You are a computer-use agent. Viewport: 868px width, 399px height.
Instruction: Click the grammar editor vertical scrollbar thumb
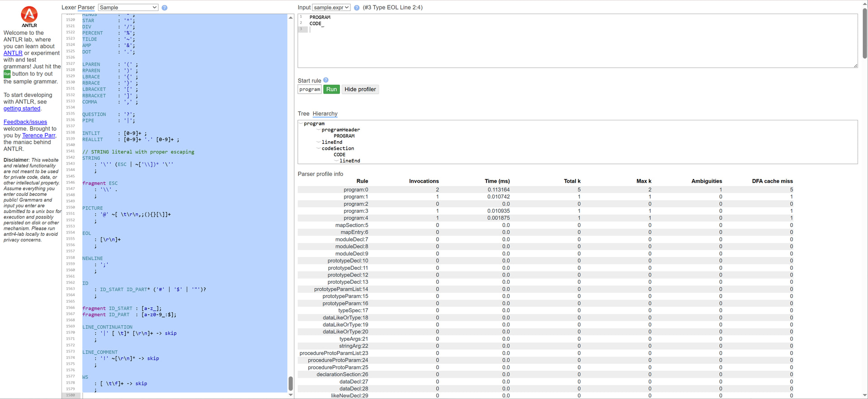click(291, 383)
